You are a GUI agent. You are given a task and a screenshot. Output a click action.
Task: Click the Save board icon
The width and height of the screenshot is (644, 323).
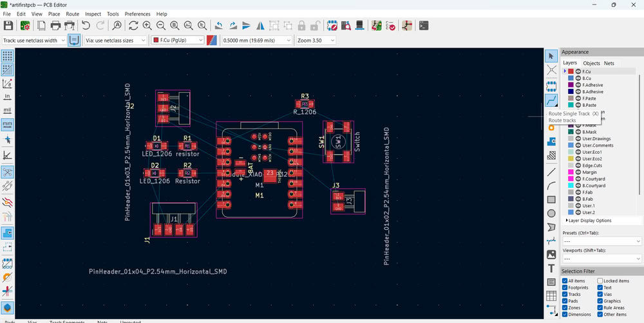(8, 26)
